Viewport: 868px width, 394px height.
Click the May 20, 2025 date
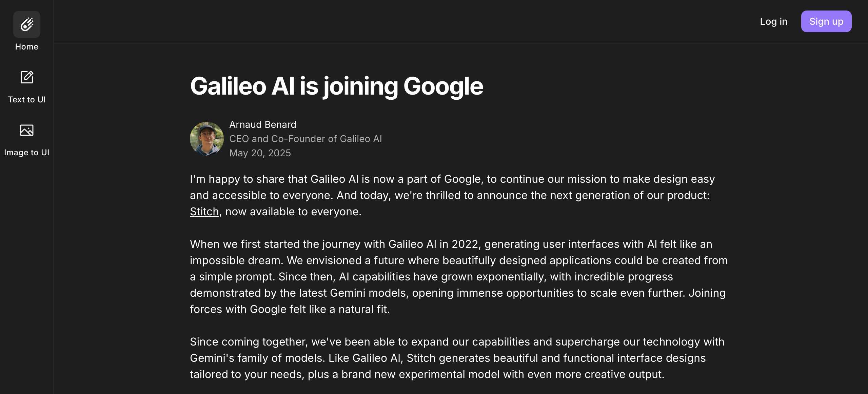click(x=260, y=153)
